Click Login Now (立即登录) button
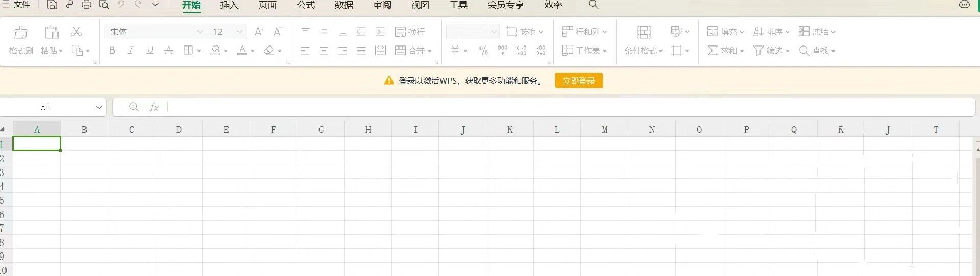The width and height of the screenshot is (980, 276). click(x=579, y=81)
